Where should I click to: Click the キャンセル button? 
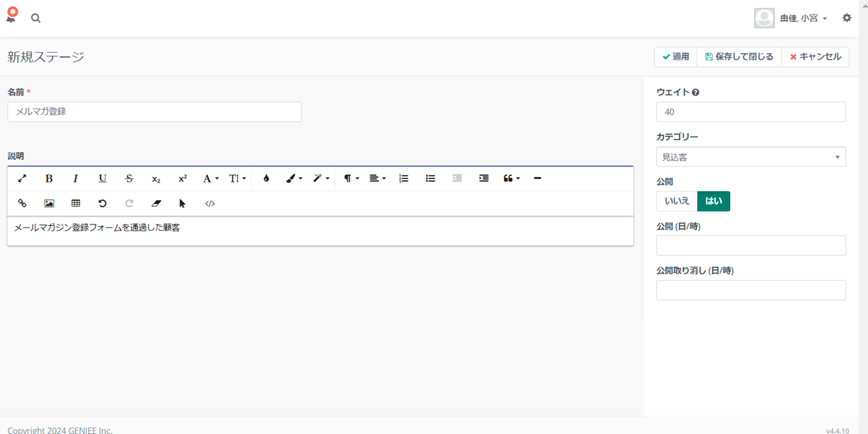click(x=815, y=57)
